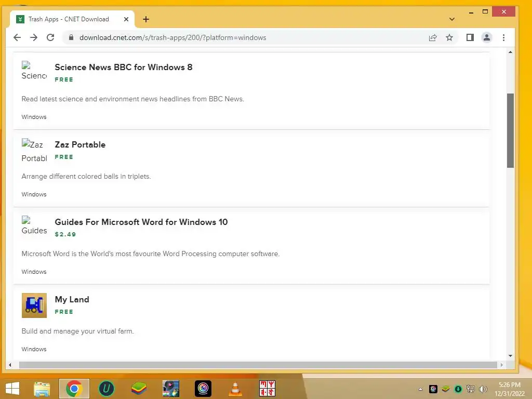The height and width of the screenshot is (399, 532).
Task: Open Chrome side panel
Action: (x=470, y=37)
